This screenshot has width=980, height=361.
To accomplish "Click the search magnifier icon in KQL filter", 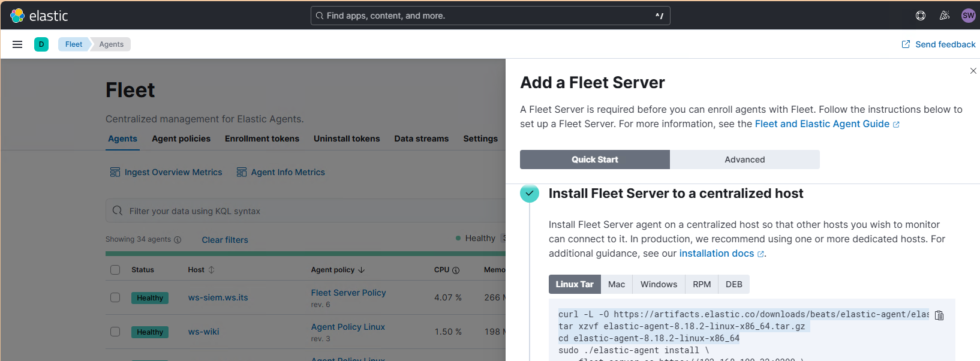I will coord(118,210).
